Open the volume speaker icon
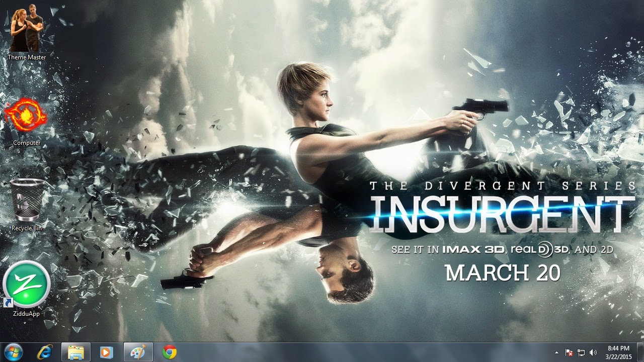This screenshot has height=362, width=644. [x=593, y=352]
